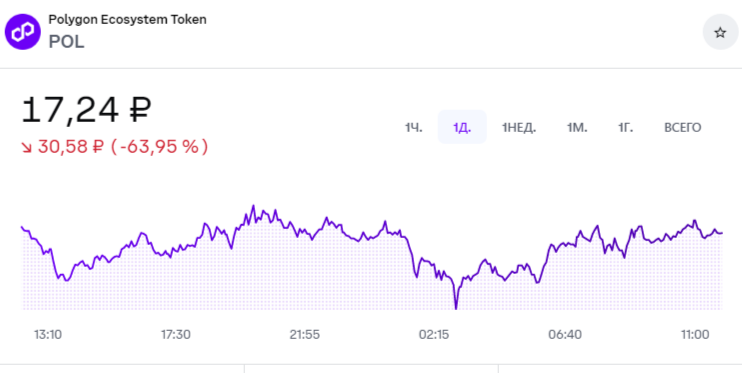Select the 1Д. timeframe tab
This screenshot has height=373, width=742.
(462, 127)
